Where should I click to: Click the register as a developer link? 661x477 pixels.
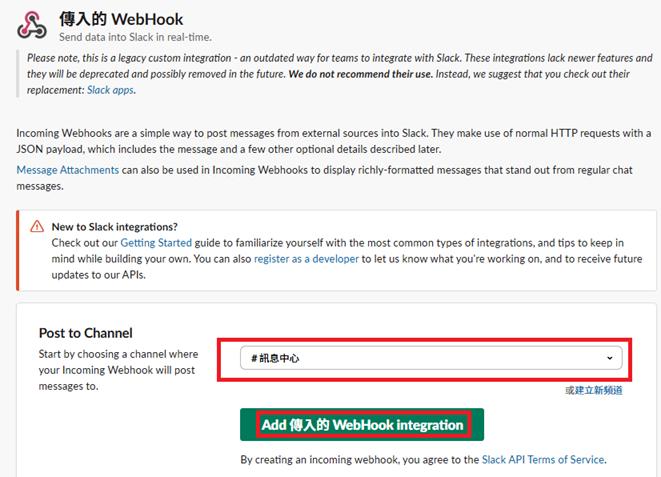coord(311,259)
